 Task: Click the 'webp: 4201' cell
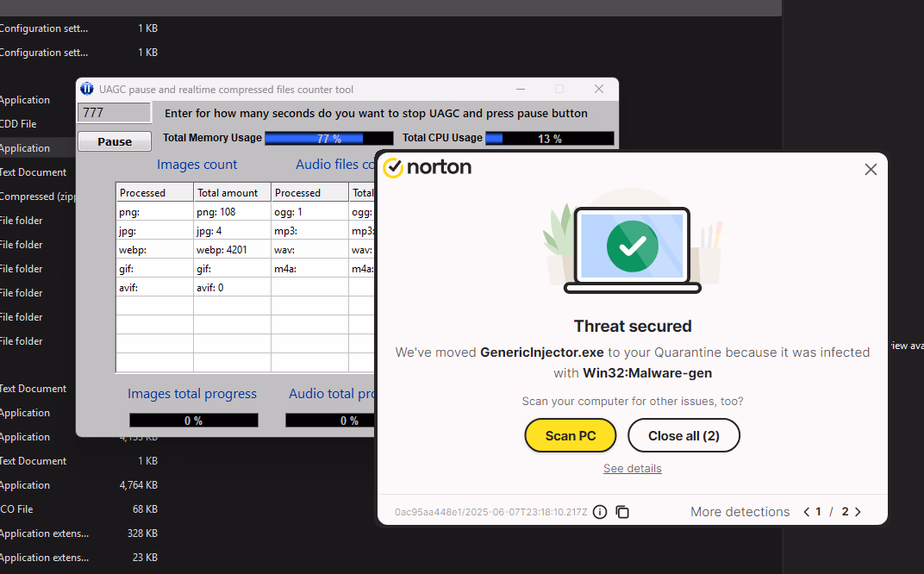click(232, 249)
